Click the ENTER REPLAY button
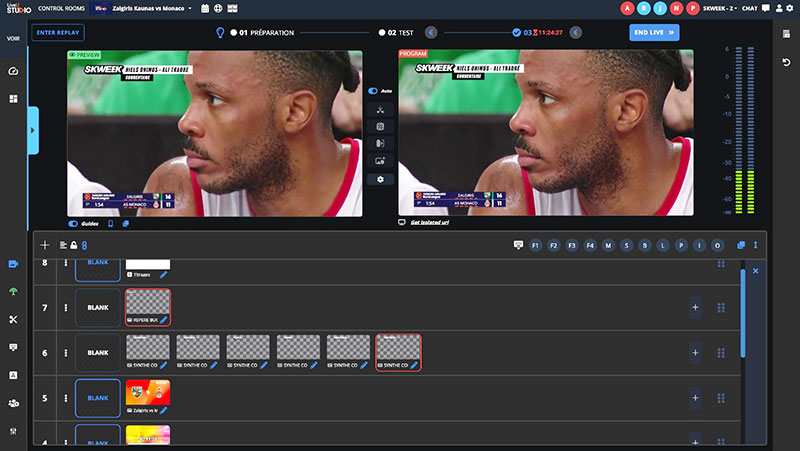Image resolution: width=800 pixels, height=451 pixels. pyautogui.click(x=58, y=32)
